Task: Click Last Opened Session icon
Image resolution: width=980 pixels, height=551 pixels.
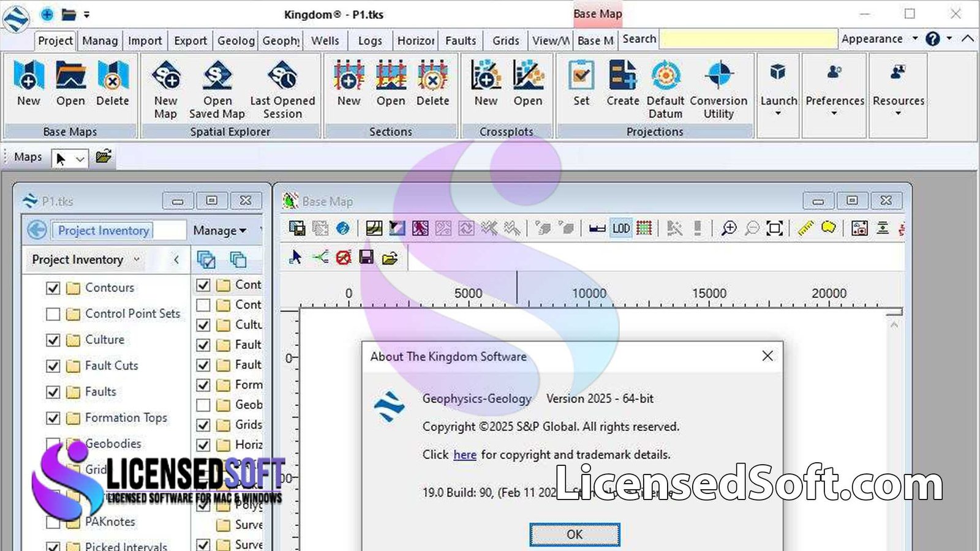Action: tap(282, 76)
